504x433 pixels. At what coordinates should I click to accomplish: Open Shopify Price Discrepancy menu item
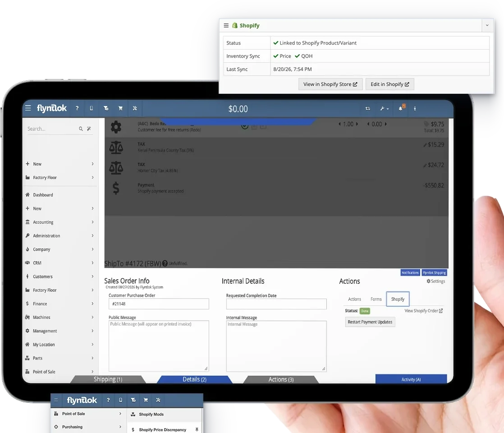pos(163,430)
